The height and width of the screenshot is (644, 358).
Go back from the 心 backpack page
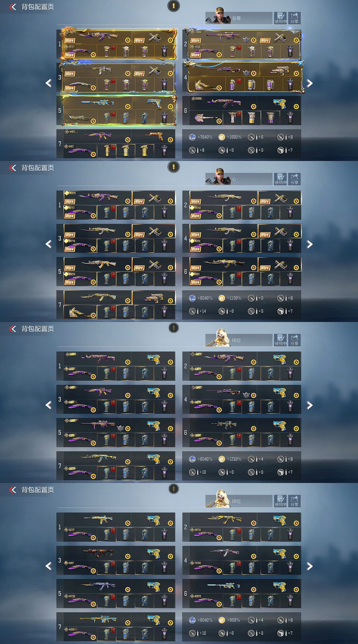(13, 168)
